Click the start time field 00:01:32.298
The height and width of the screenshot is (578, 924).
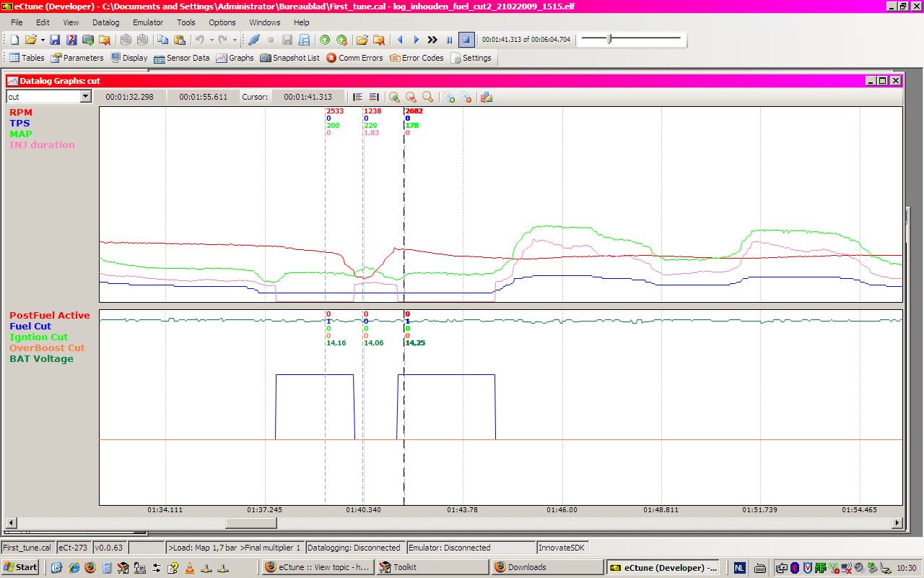click(129, 97)
